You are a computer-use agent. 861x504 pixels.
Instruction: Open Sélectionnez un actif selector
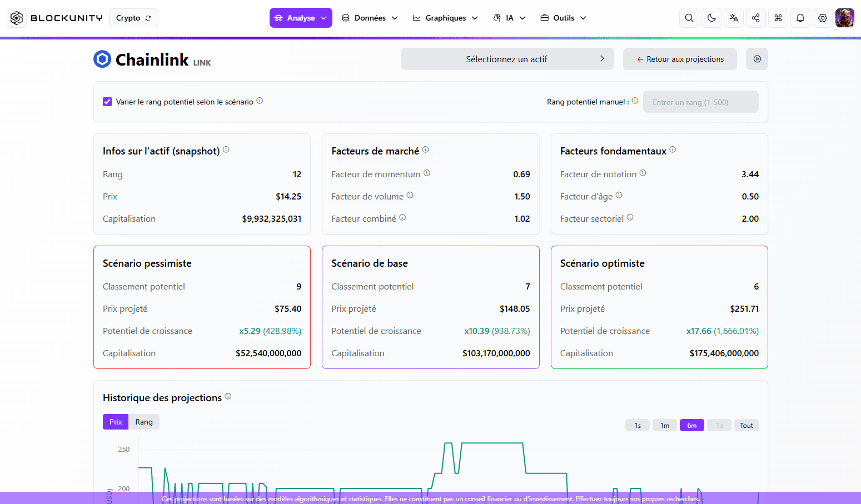(x=507, y=59)
